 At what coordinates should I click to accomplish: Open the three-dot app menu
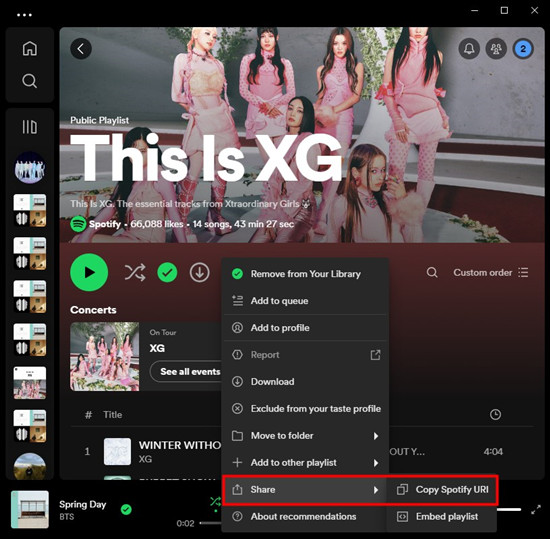[24, 15]
